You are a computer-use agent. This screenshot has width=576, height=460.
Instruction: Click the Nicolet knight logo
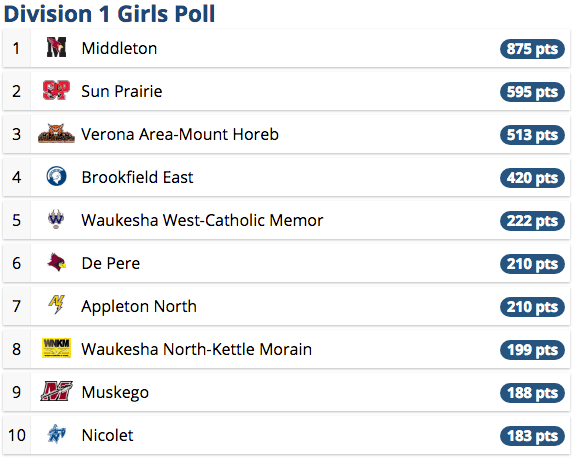[x=56, y=434]
